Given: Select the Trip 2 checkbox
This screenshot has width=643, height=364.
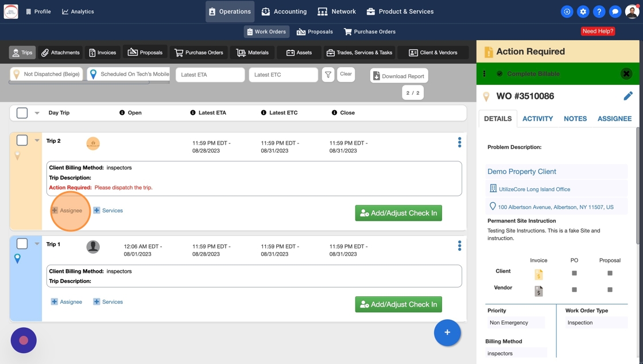Looking at the screenshot, I should point(22,140).
